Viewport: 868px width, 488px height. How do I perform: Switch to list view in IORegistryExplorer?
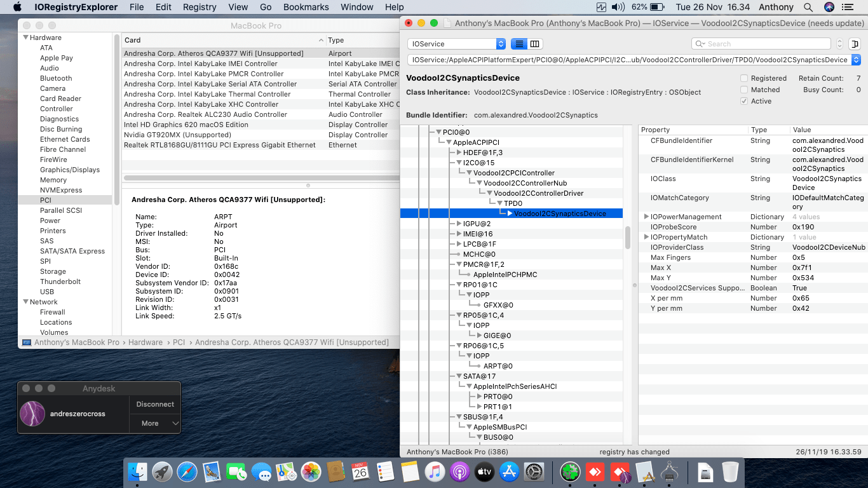pyautogui.click(x=519, y=44)
